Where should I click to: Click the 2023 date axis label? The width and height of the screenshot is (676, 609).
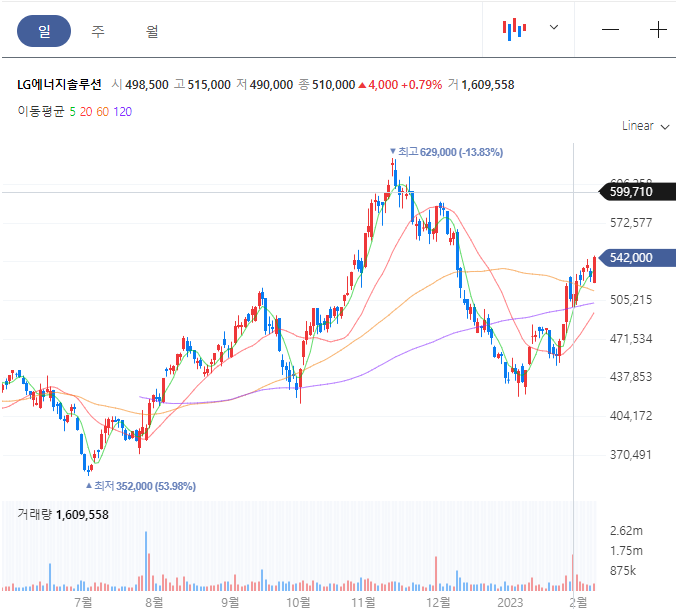[510, 602]
